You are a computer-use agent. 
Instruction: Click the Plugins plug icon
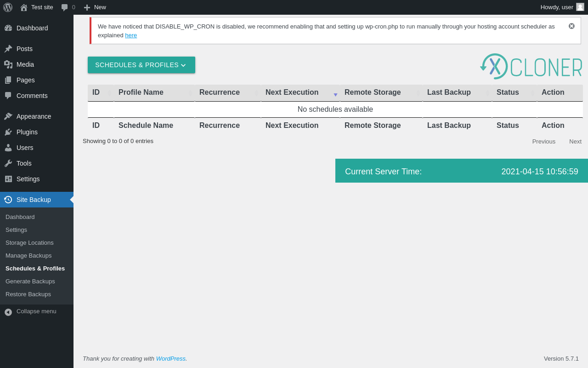(x=8, y=132)
